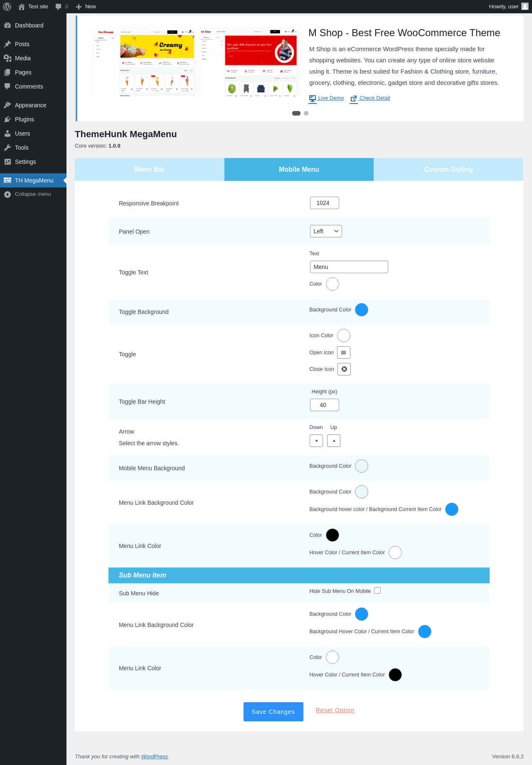Viewport: 532px width, 765px height.
Task: Pick the Toggle Text color swatch
Action: [x=332, y=284]
